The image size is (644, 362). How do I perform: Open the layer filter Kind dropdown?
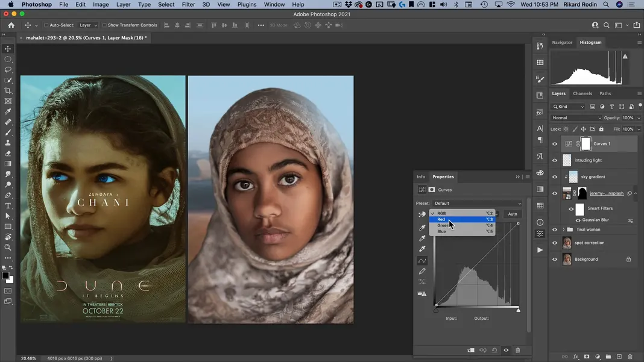click(569, 107)
